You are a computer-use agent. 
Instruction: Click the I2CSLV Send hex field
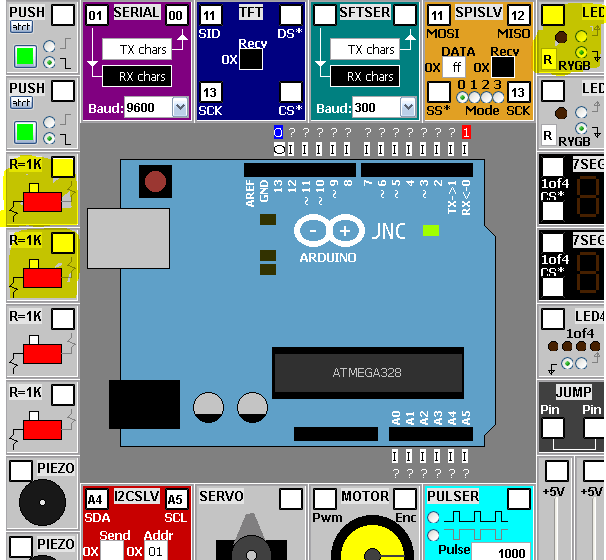(112, 551)
